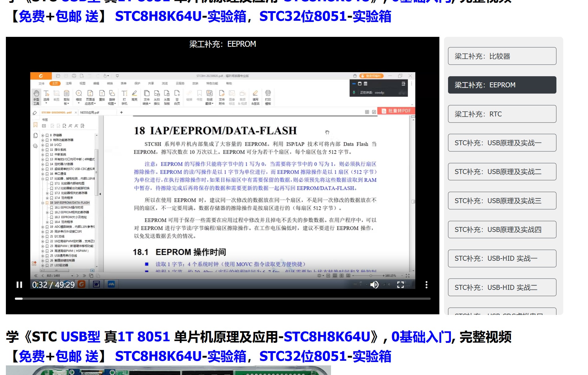
Task: Open the USB型 link in the lower heading
Action: (81, 337)
